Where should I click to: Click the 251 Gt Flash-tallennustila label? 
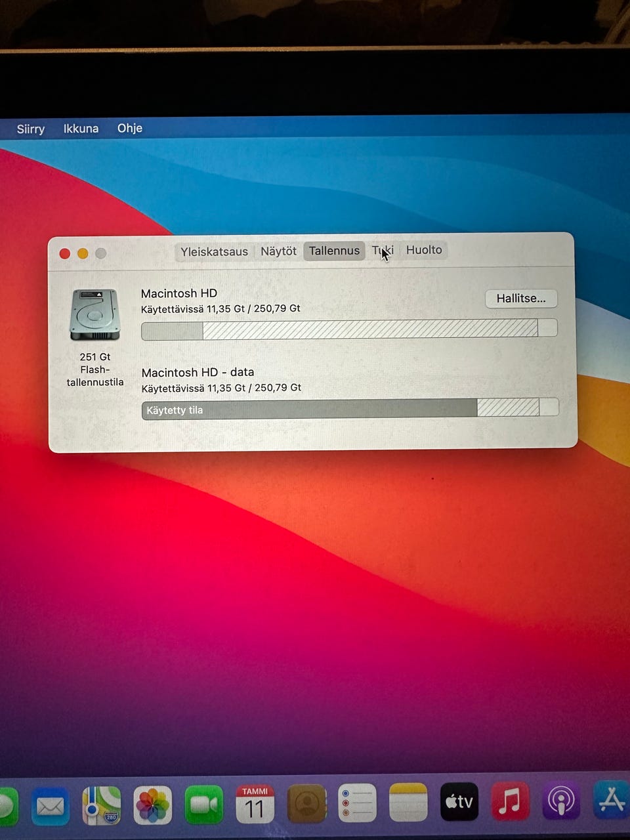(95, 369)
